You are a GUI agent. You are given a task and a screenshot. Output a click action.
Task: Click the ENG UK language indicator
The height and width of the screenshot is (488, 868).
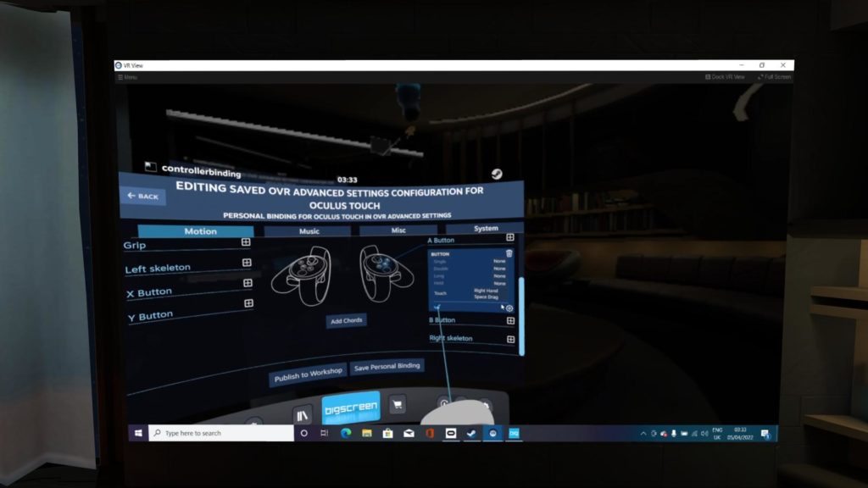[x=717, y=434]
